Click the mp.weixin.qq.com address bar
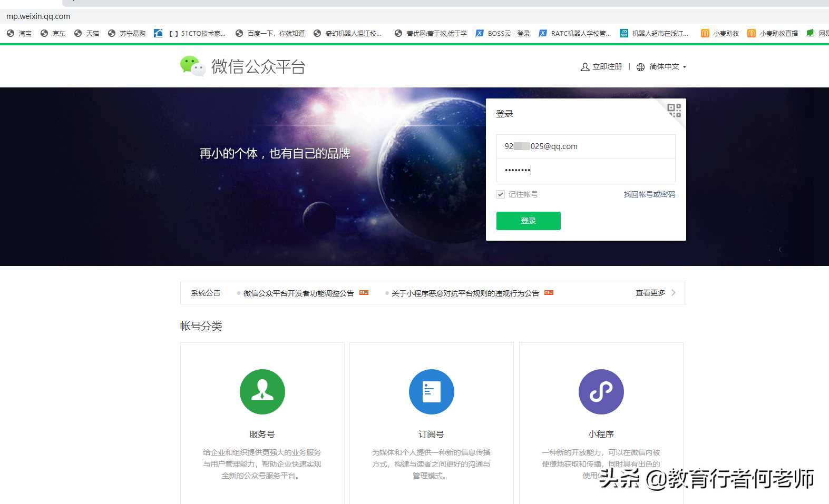The image size is (829, 504). click(414, 16)
